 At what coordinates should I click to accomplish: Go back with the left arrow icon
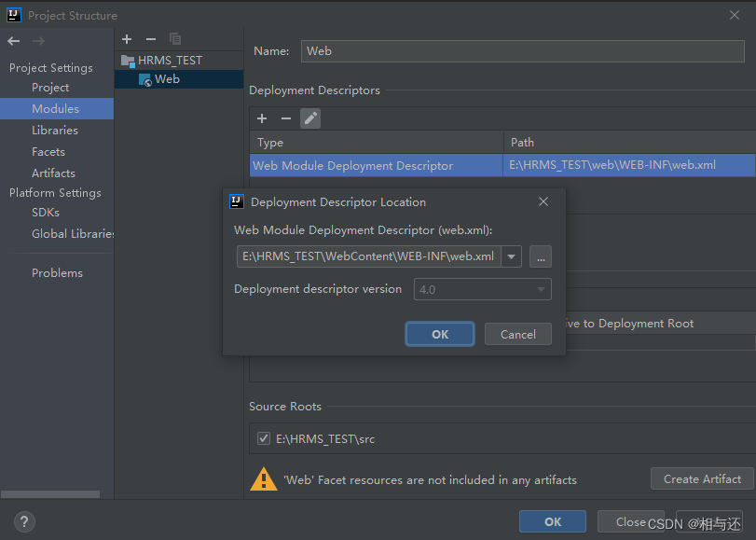13,41
